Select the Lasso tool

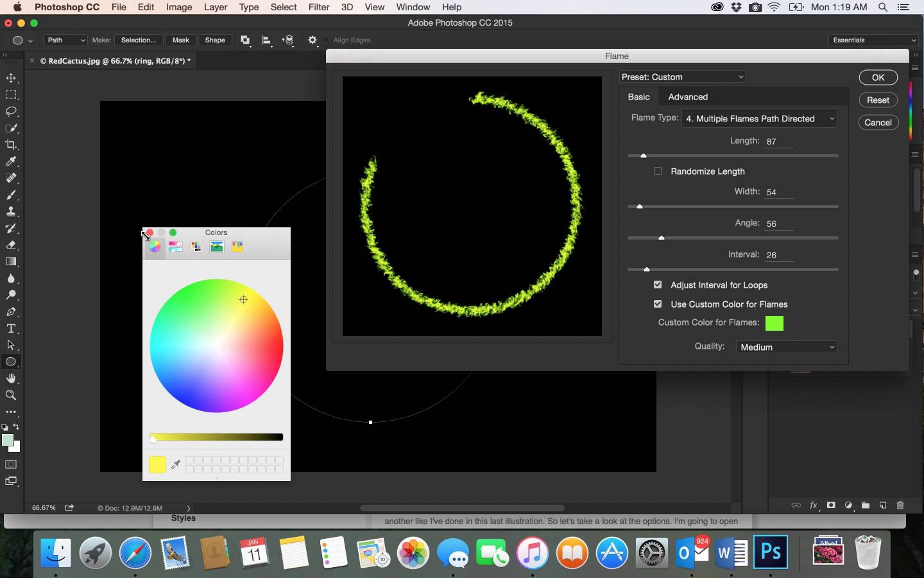coord(11,112)
